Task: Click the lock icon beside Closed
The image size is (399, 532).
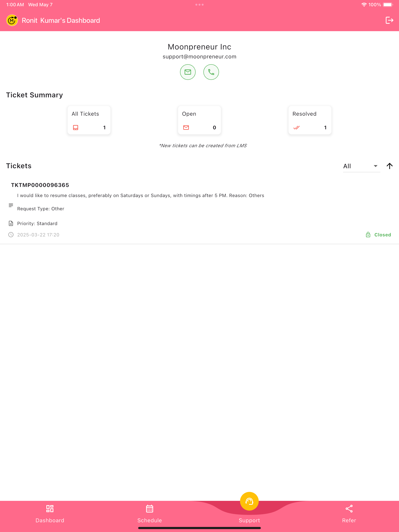Action: 368,234
